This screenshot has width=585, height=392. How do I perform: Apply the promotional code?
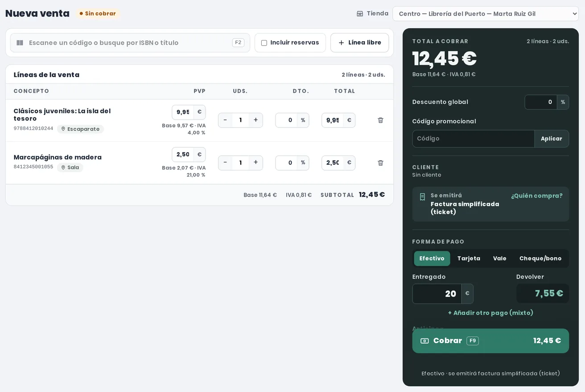pyautogui.click(x=552, y=139)
